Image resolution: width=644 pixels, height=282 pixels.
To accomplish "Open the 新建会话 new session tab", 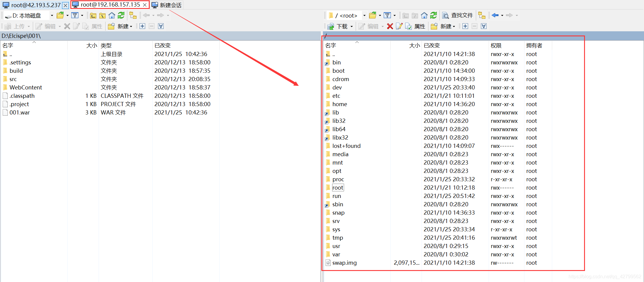I will click(167, 5).
